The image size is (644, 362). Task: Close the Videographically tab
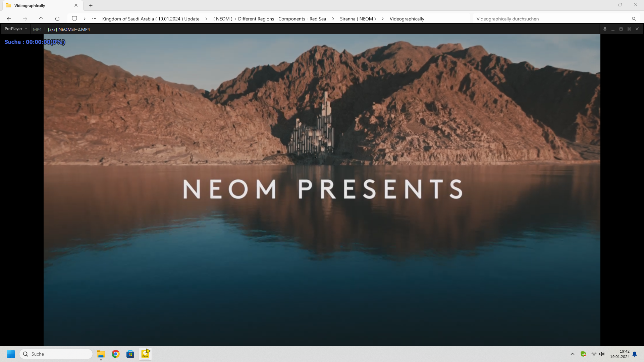(x=76, y=5)
